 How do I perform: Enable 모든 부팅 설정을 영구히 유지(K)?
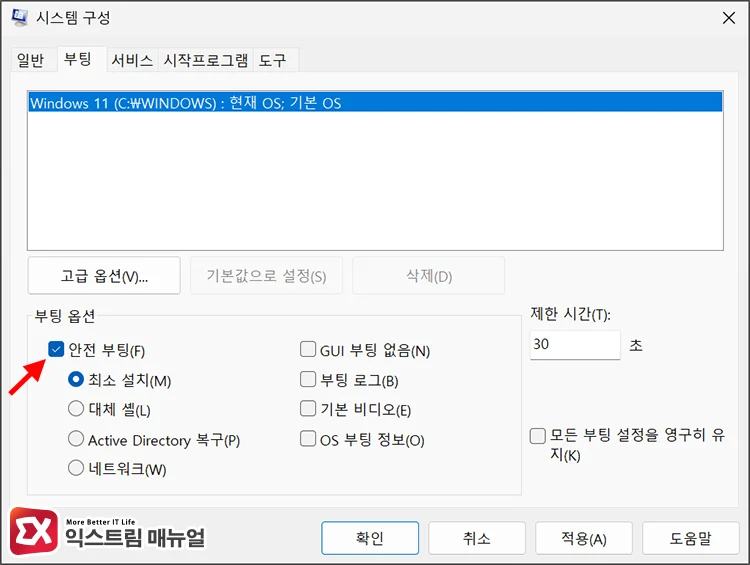538,436
